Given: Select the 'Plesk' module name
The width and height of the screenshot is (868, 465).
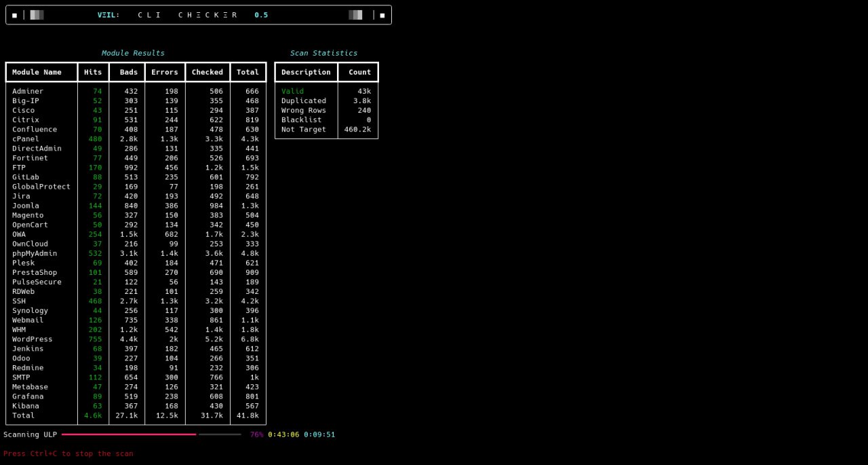Looking at the screenshot, I should 23,262.
